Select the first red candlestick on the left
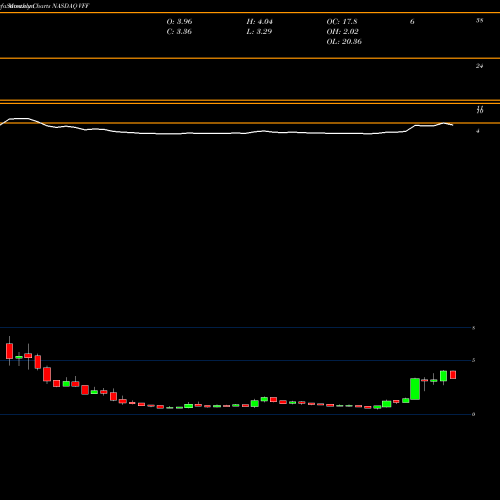 click(x=9, y=351)
